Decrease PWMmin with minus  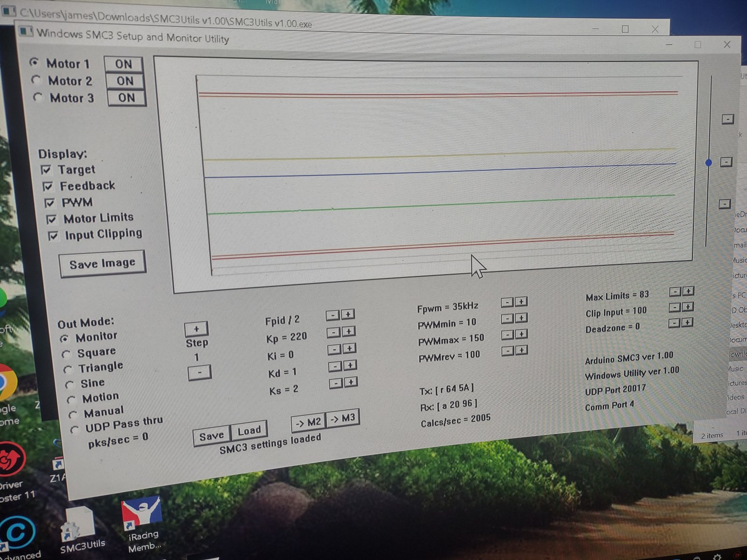point(507,319)
